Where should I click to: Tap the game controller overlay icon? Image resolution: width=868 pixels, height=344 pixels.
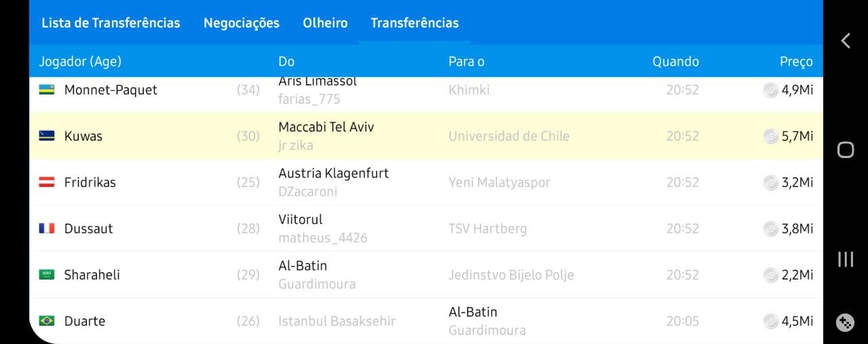[845, 323]
